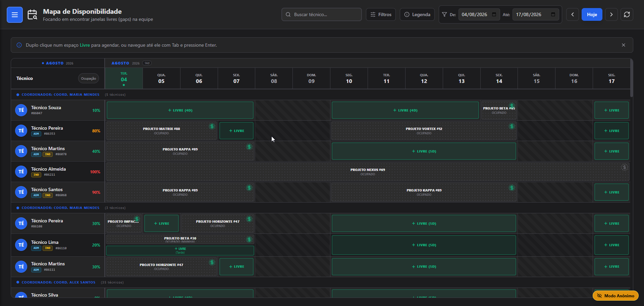Click Técnico Souza avatar
The height and width of the screenshot is (306, 644).
point(21,110)
